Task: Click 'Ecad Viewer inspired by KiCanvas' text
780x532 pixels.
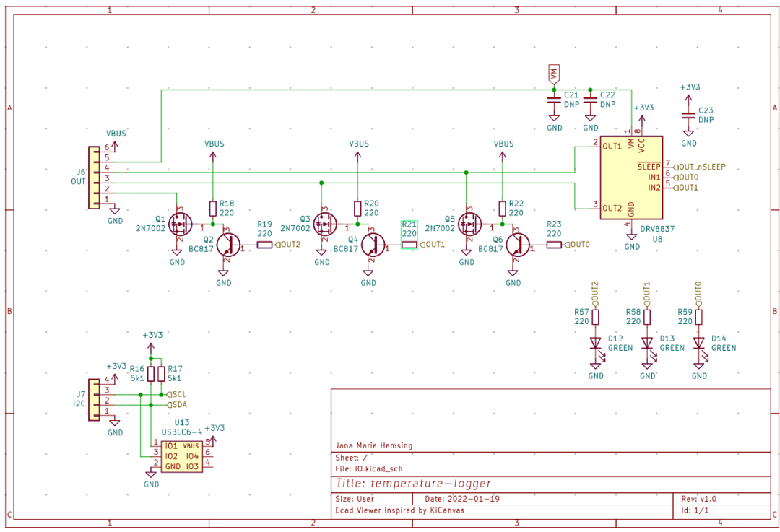Action: (x=400, y=510)
